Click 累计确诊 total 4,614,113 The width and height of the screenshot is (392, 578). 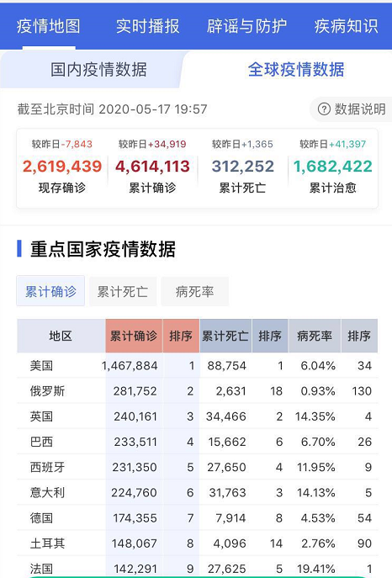click(x=152, y=167)
